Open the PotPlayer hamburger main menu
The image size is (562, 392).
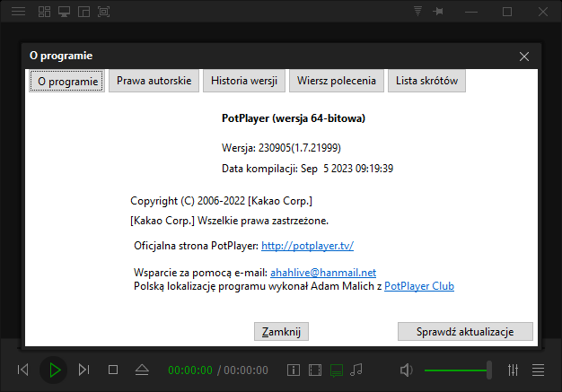[x=18, y=12]
